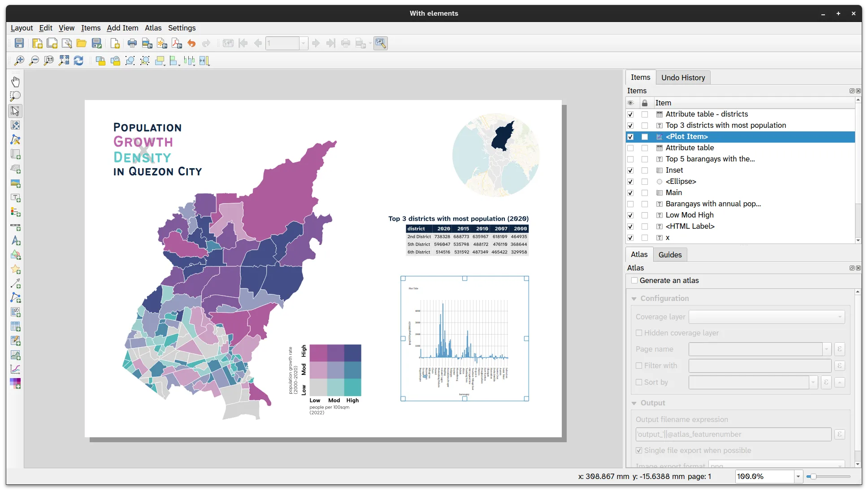Select the Pan layout hand tool
Image resolution: width=868 pixels, height=492 pixels.
pyautogui.click(x=15, y=82)
